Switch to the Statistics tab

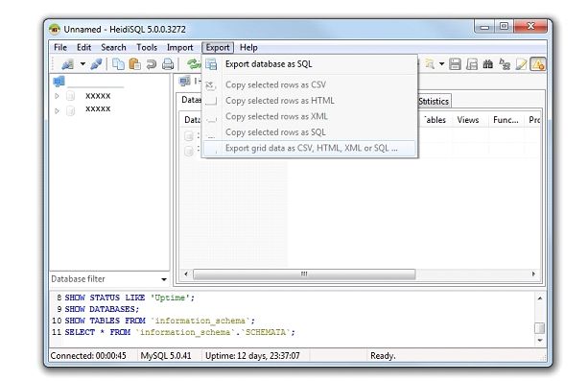click(x=434, y=102)
